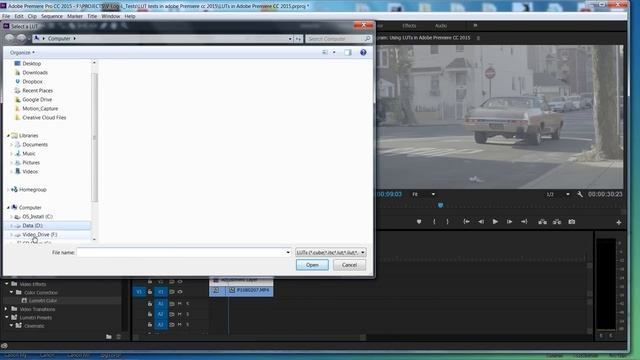Open the Program monitor panel menu

point(478,38)
